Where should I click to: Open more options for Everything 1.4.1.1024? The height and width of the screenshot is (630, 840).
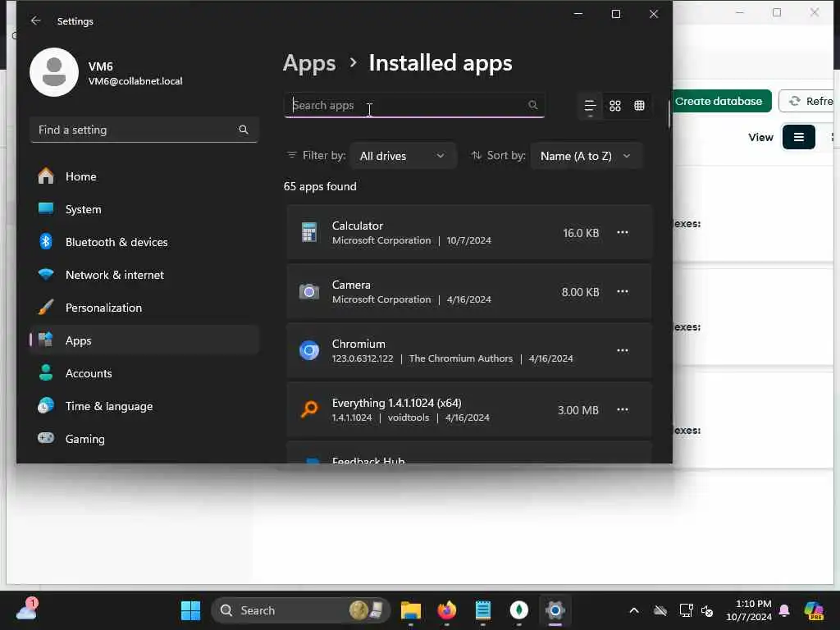(622, 409)
